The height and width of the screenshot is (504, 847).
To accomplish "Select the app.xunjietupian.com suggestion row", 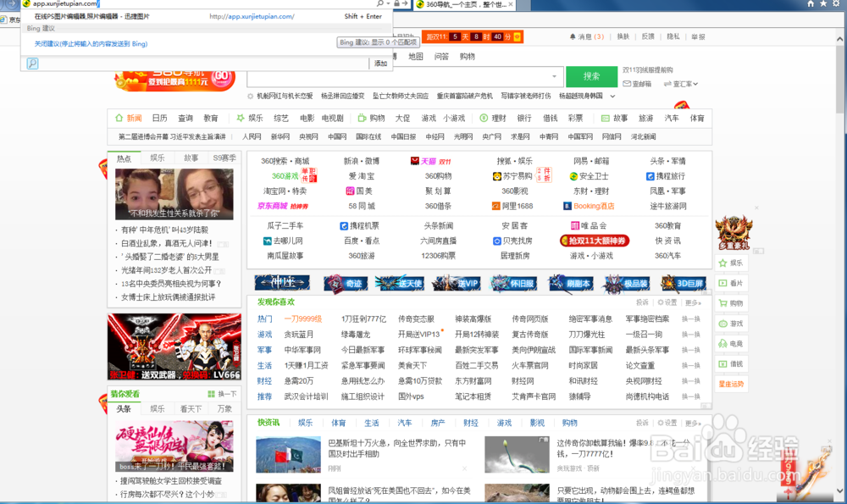I will [207, 16].
